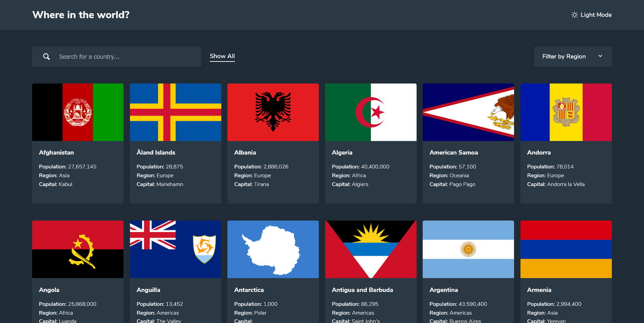The image size is (644, 323).
Task: Click the Antarctica country name
Action: (x=249, y=290)
